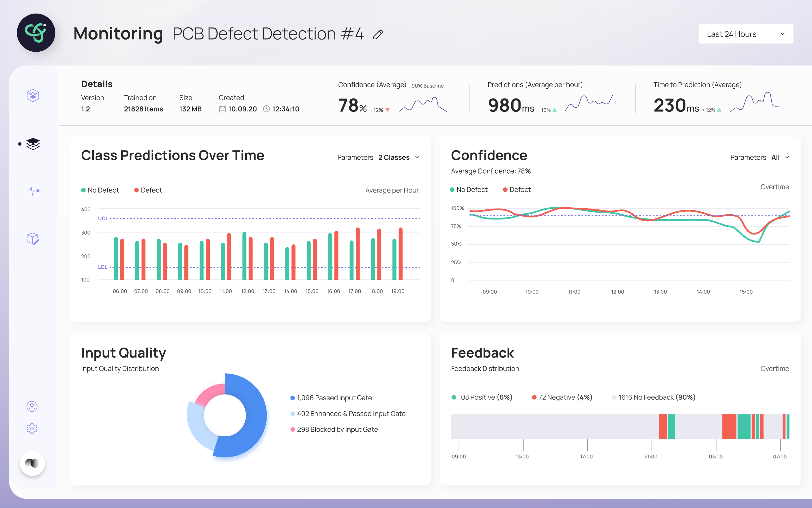This screenshot has width=812, height=508.
Task: Select the Overtime label in the Feedback panel
Action: 774,369
